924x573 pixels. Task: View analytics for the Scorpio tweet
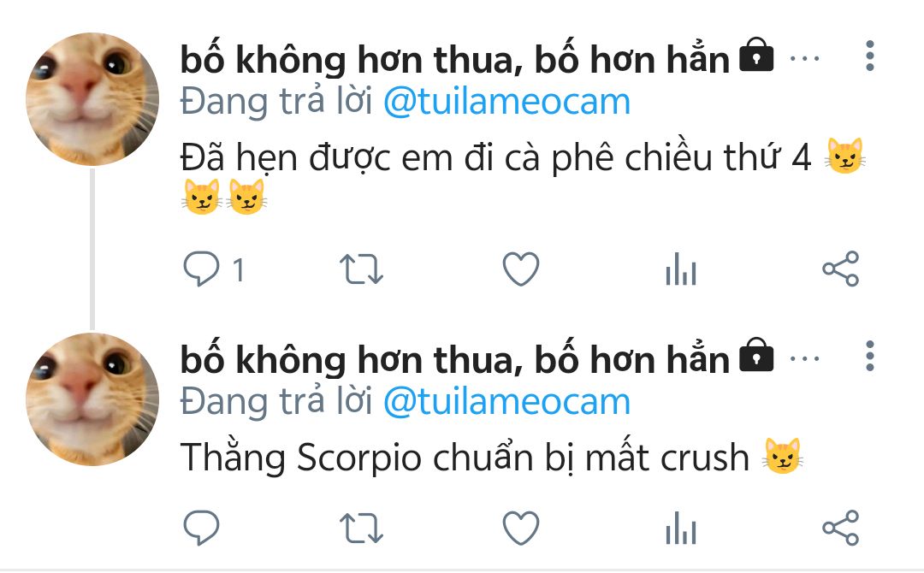[681, 528]
